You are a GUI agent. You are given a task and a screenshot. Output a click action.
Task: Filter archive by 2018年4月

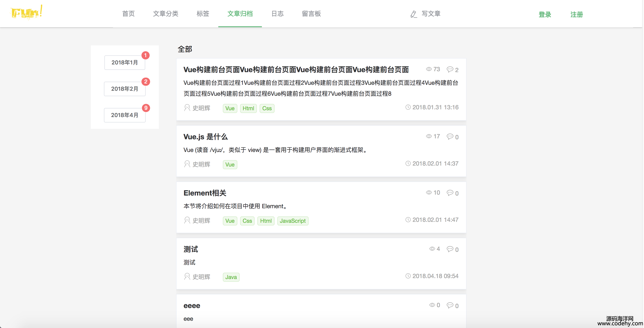pos(125,115)
